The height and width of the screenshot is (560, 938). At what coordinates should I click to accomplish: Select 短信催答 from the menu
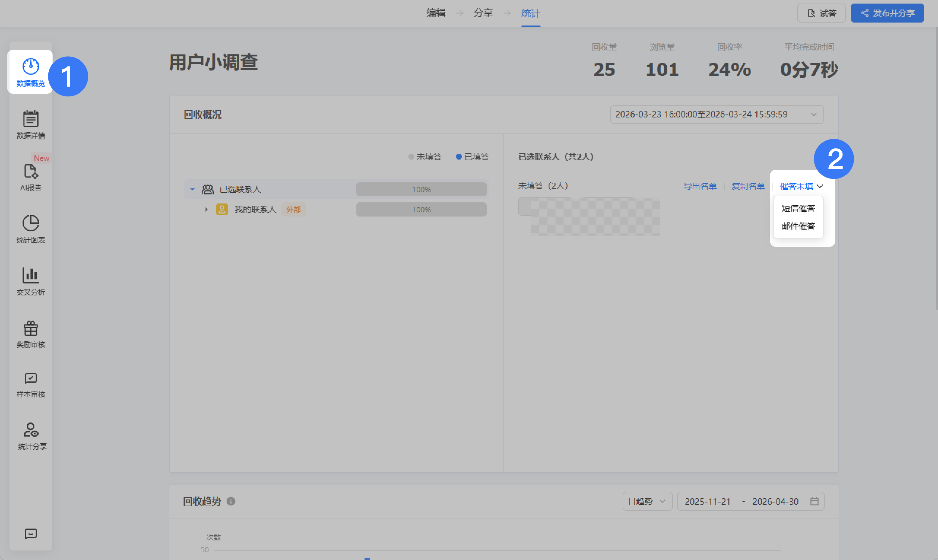tap(798, 208)
